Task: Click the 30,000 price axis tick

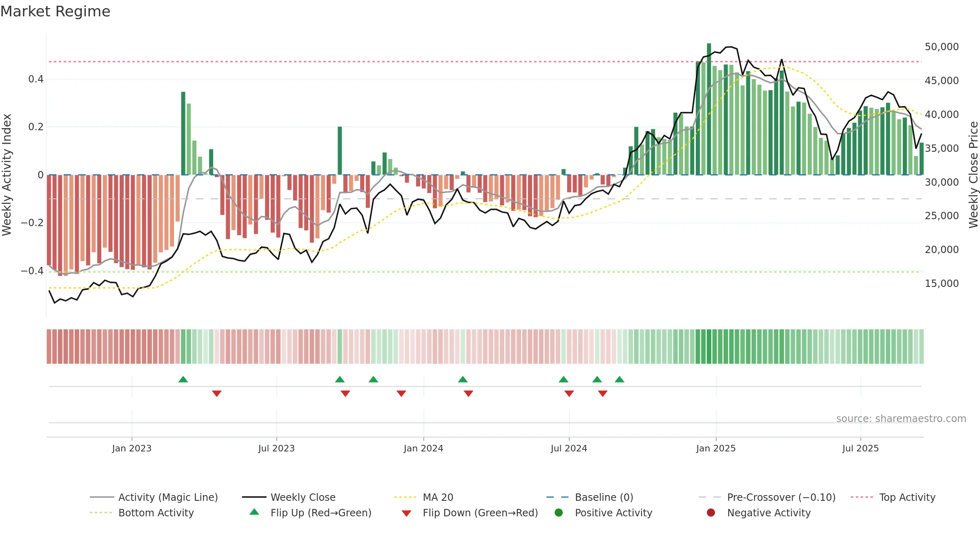Action: pos(942,182)
